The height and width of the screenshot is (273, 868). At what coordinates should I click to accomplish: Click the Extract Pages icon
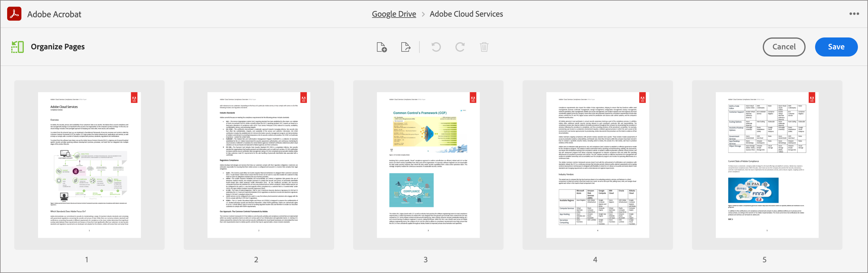click(x=406, y=47)
